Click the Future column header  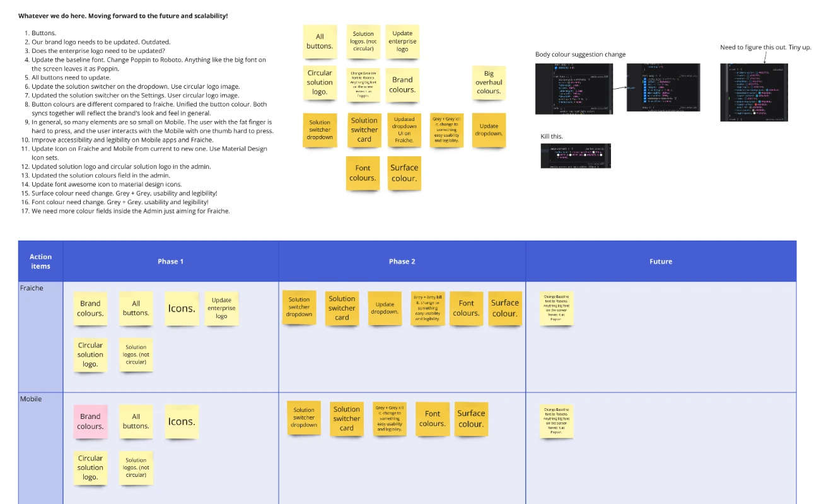pyautogui.click(x=661, y=261)
